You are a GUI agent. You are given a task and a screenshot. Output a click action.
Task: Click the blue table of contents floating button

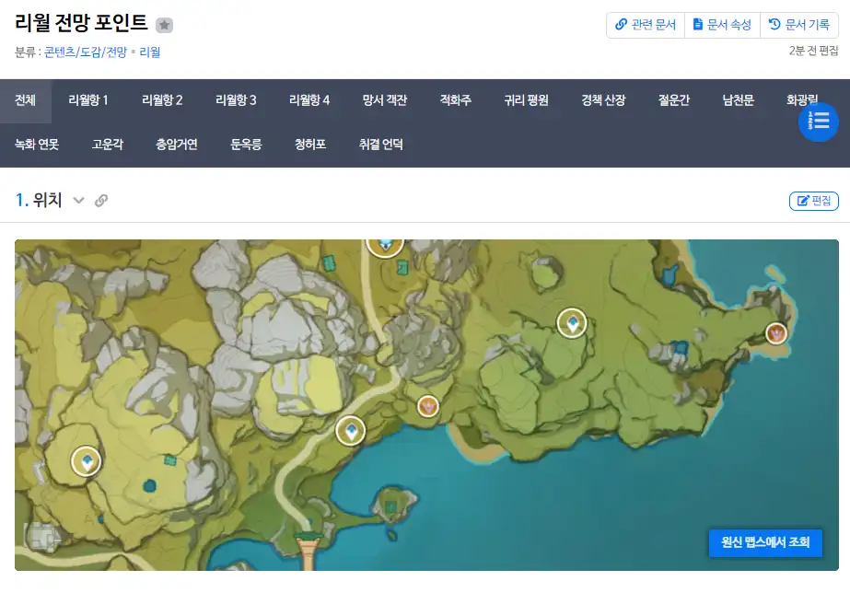click(x=818, y=122)
